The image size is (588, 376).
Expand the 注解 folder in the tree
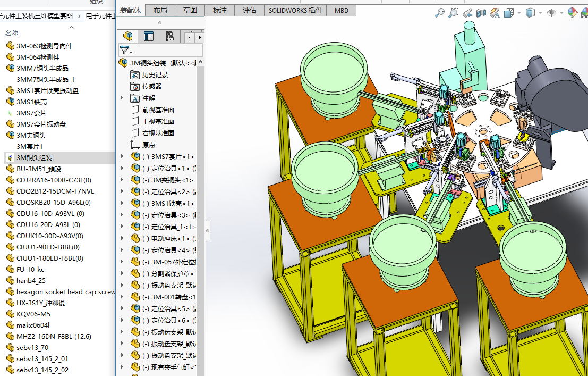coord(122,98)
